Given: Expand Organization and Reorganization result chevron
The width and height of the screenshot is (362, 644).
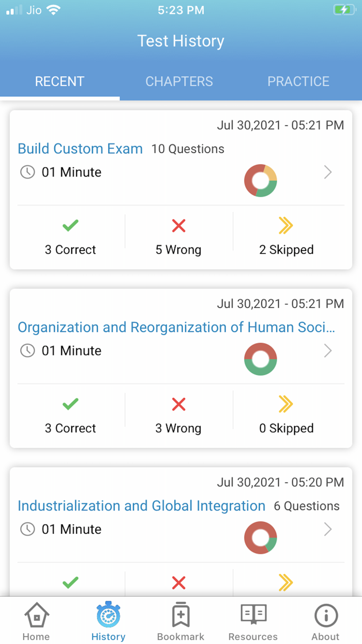Looking at the screenshot, I should tap(327, 351).
